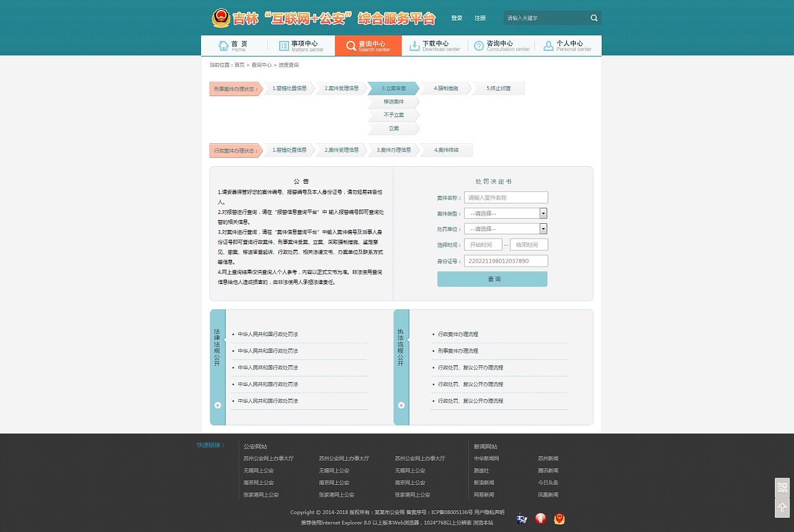Click the plus circle under 执法流程公开

pyautogui.click(x=401, y=405)
